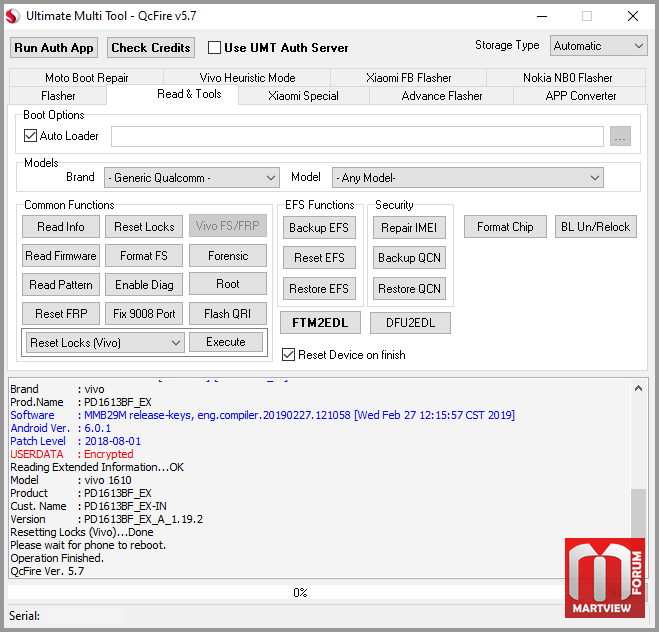Click the Reset Locks button

144,227
